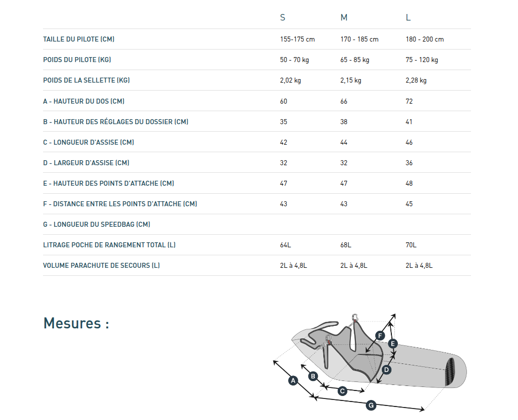The image size is (518, 420).
Task: Click the 'Mesures :' heading
Action: click(76, 323)
